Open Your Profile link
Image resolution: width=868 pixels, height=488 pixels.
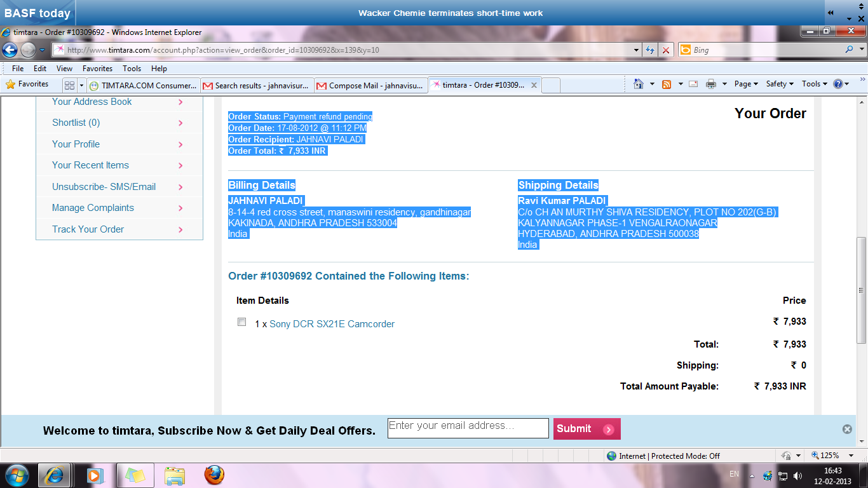coord(76,144)
